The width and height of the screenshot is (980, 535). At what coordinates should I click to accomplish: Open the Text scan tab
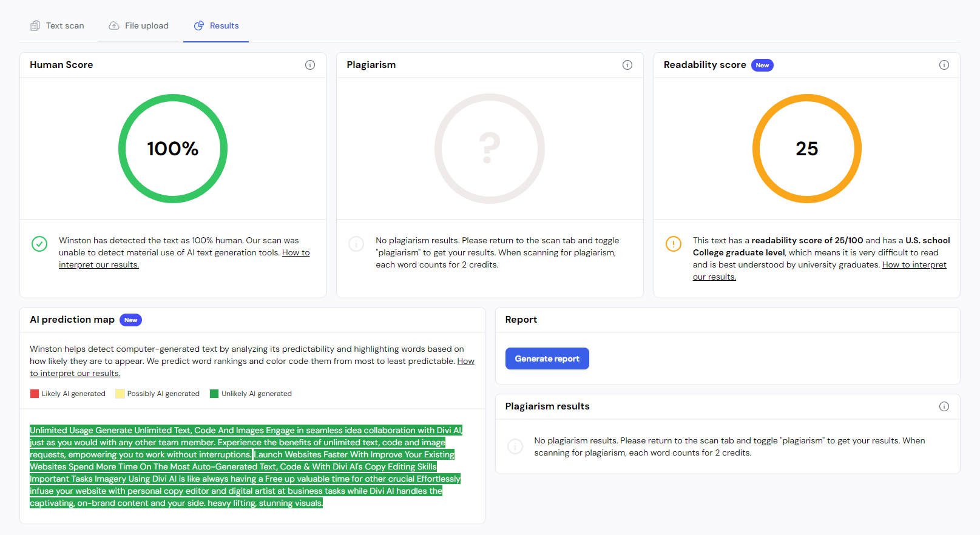57,25
